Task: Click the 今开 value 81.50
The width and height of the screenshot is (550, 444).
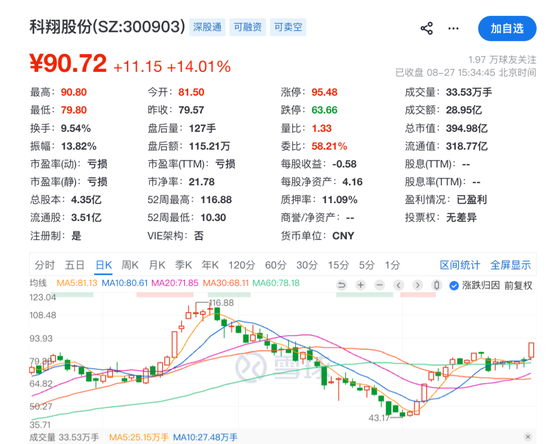Action: coord(191,92)
